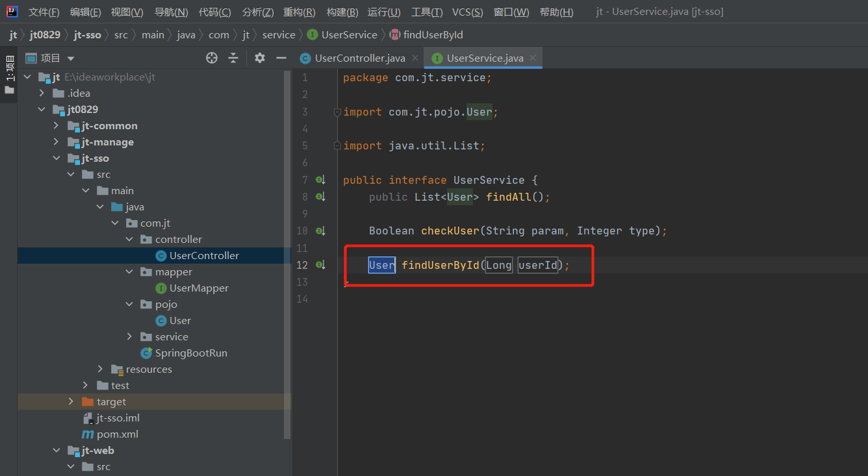Screen dimensions: 868x476
Task: Click the implementation gutter icon on line 12
Action: [x=320, y=264]
